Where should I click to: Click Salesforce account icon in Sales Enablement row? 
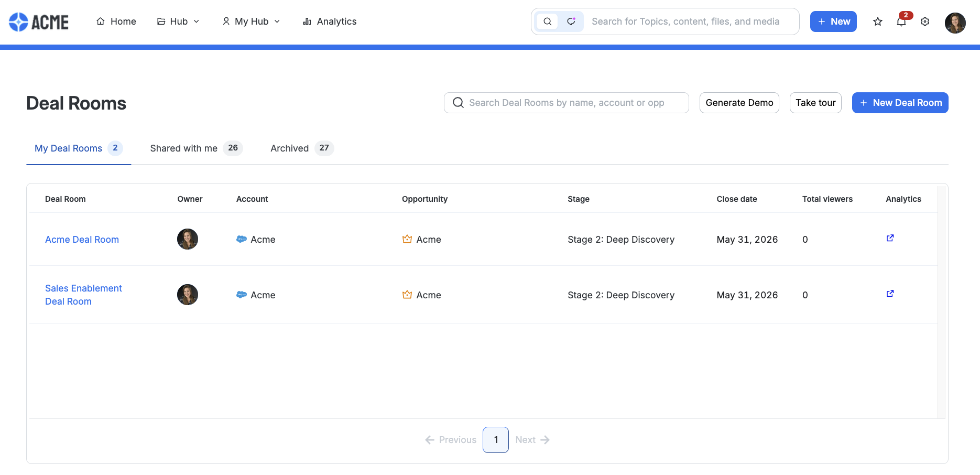click(x=242, y=295)
